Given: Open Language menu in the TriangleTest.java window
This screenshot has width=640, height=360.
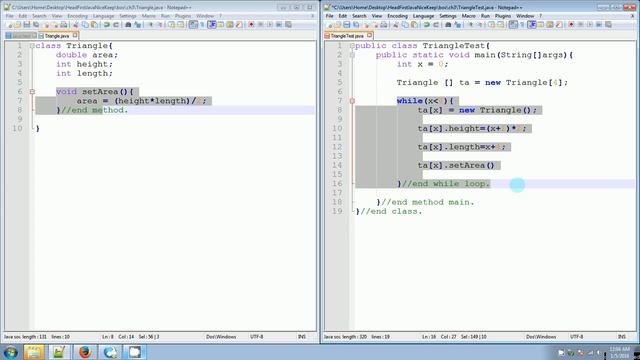Looking at the screenshot, I should (423, 16).
